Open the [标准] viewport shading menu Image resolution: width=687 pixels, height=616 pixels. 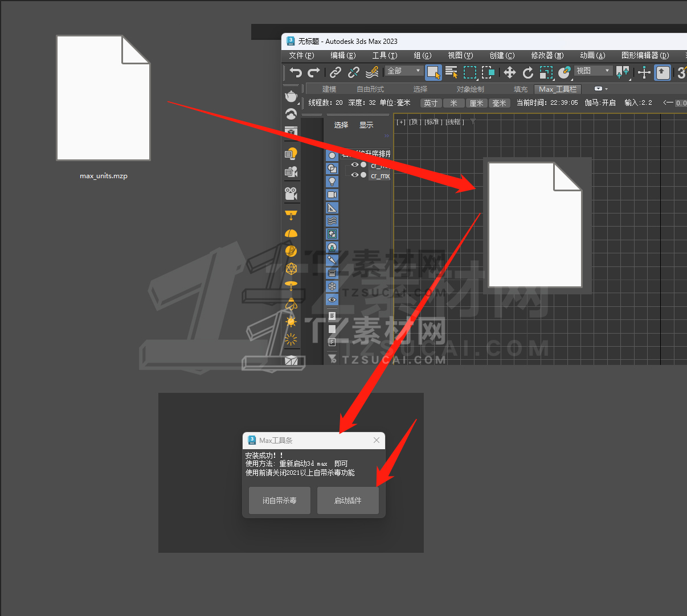pos(434,122)
